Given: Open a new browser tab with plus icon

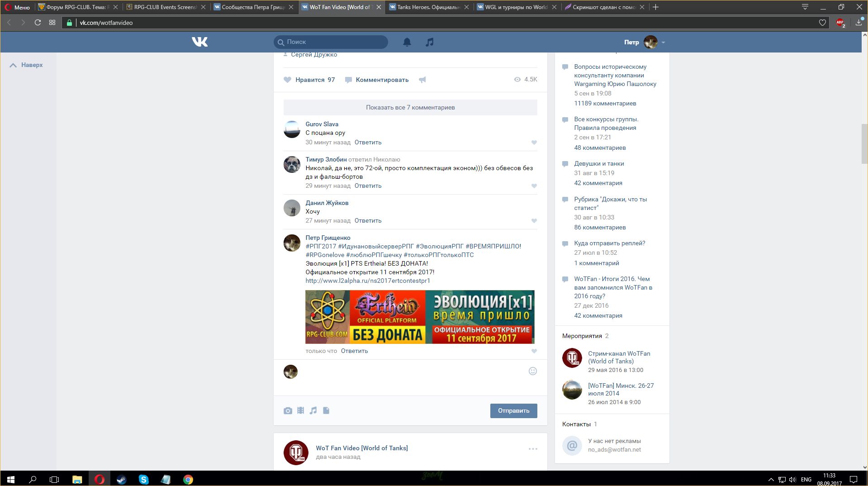Looking at the screenshot, I should (x=655, y=7).
